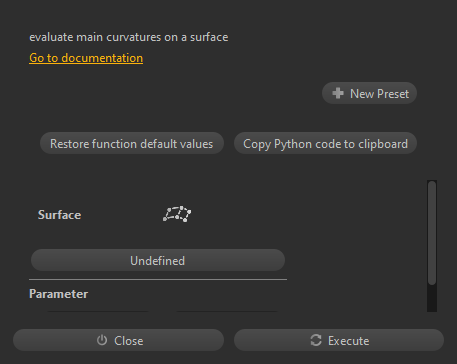
Task: Click the second partially visible Parameter field
Action: pos(227,311)
